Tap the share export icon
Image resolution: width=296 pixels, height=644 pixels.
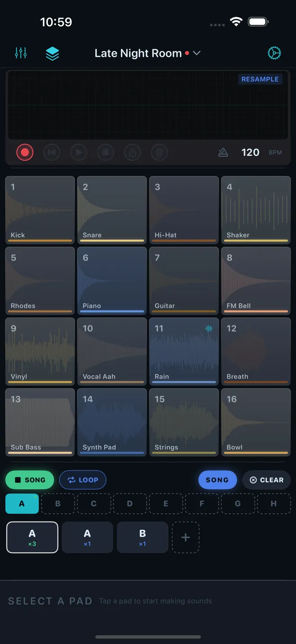coord(132,153)
